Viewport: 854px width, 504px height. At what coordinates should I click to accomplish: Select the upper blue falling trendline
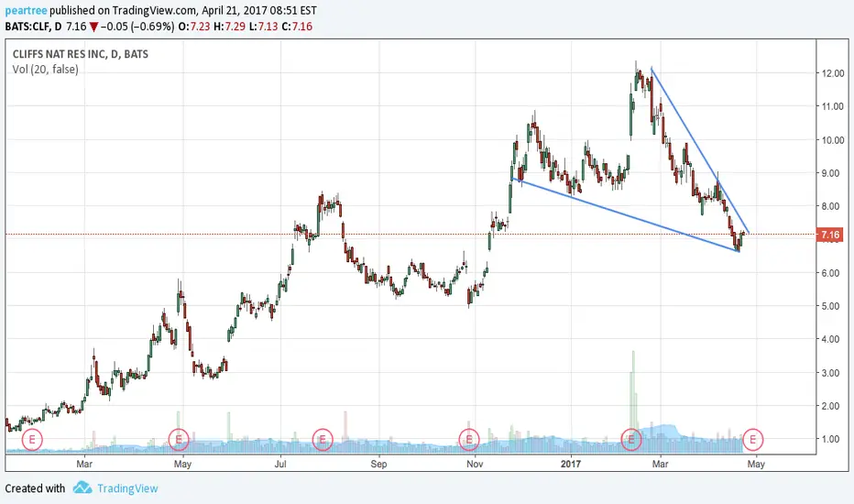[x=700, y=150]
